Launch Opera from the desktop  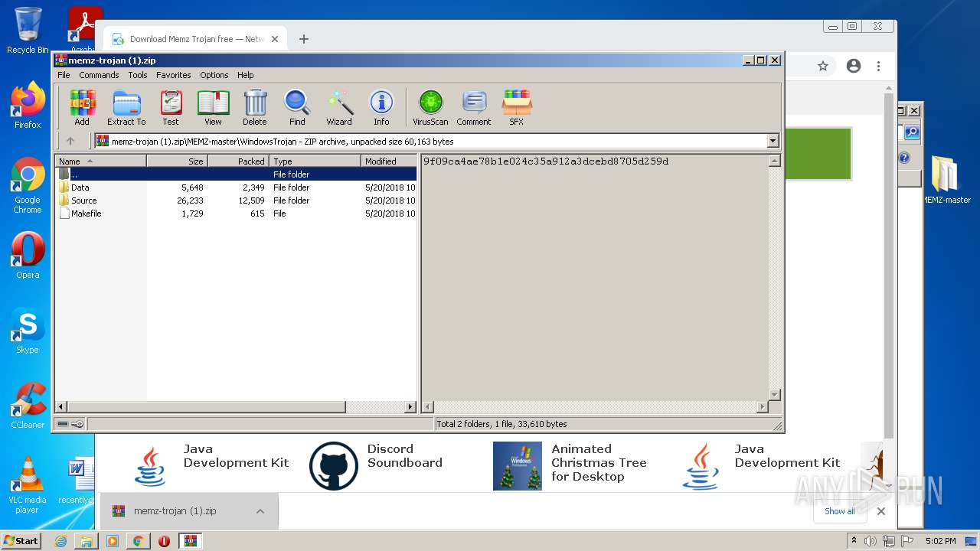28,256
